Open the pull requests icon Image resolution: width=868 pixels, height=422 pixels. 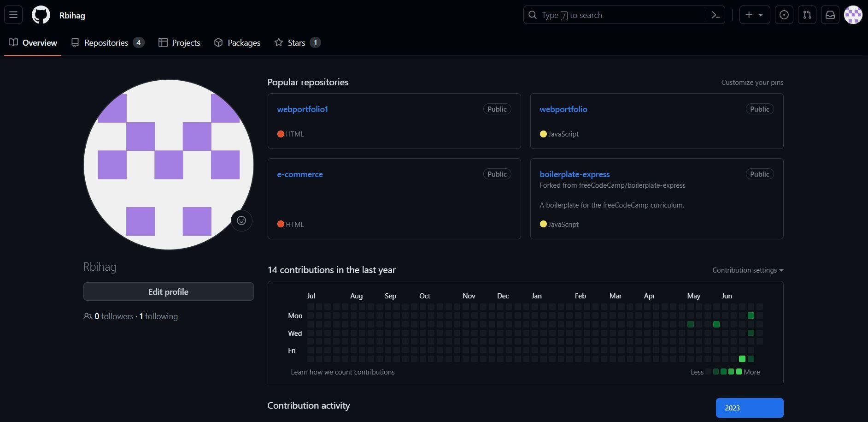pyautogui.click(x=807, y=15)
